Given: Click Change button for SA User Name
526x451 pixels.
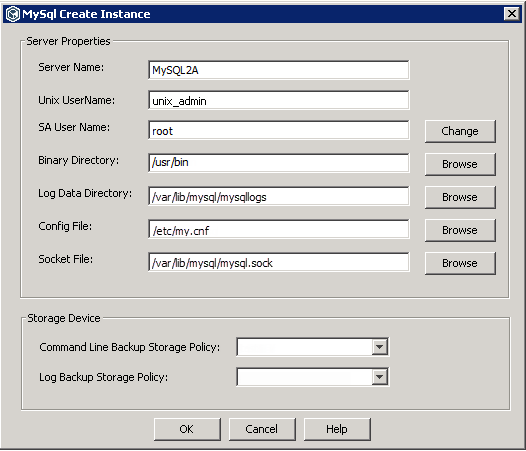Looking at the screenshot, I should pos(460,131).
